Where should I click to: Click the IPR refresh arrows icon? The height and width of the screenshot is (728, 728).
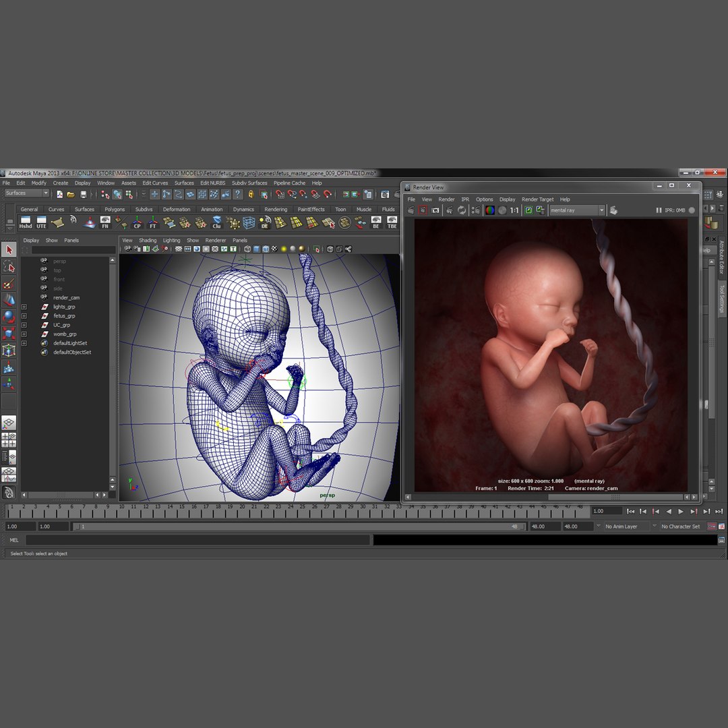(x=462, y=210)
